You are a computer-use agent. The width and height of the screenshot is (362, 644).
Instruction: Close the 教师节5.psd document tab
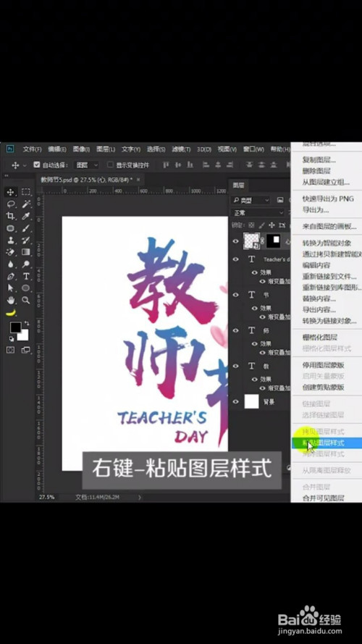138,180
